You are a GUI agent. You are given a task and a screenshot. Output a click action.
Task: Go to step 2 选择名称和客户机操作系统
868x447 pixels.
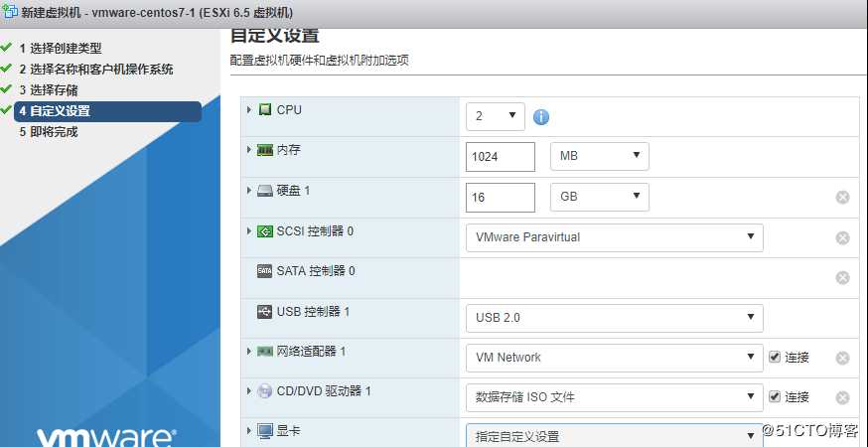96,70
